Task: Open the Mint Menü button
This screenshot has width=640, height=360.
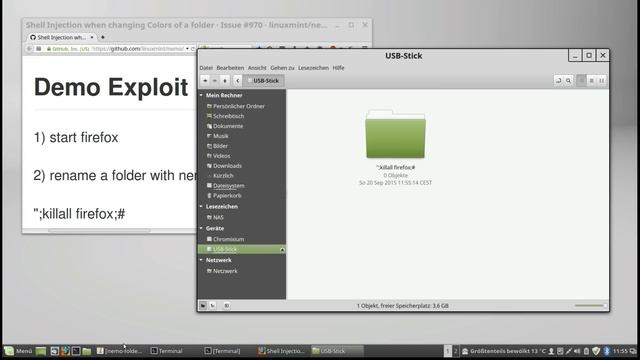Action: [18, 351]
